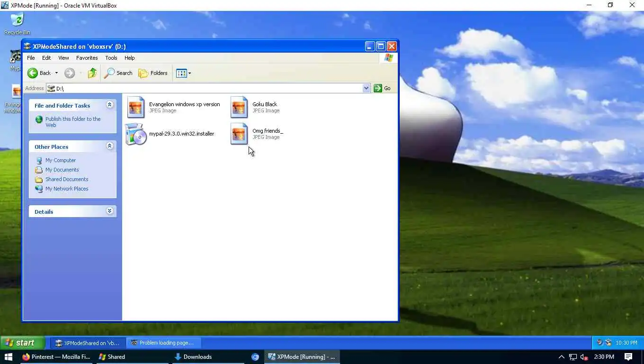Collapse the File and Folder Tasks panel
Image resolution: width=644 pixels, height=364 pixels.
[x=109, y=105]
